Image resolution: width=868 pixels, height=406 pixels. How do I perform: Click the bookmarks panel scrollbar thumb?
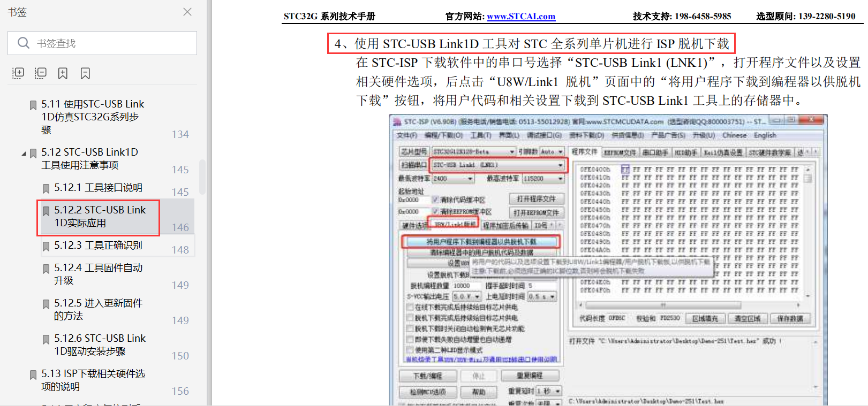(x=202, y=177)
